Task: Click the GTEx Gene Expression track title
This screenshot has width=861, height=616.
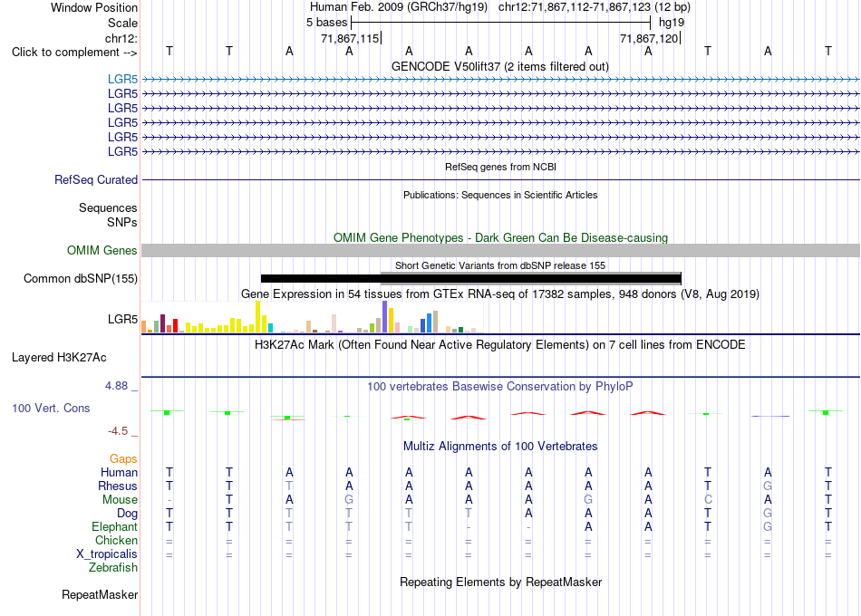Action: tap(500, 294)
